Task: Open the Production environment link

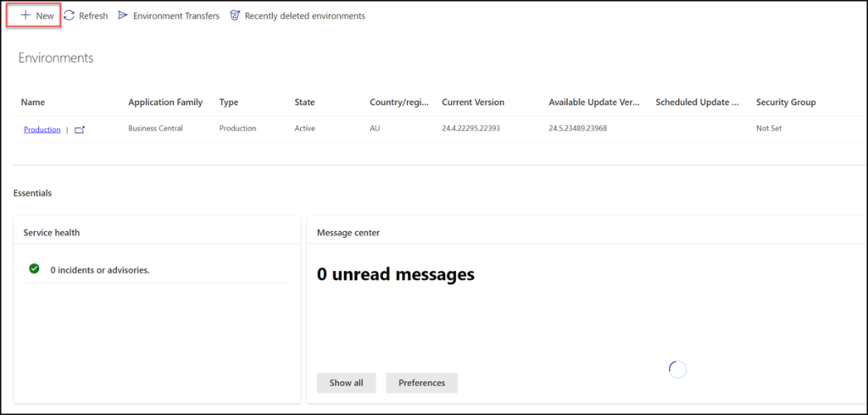Action: [42, 130]
